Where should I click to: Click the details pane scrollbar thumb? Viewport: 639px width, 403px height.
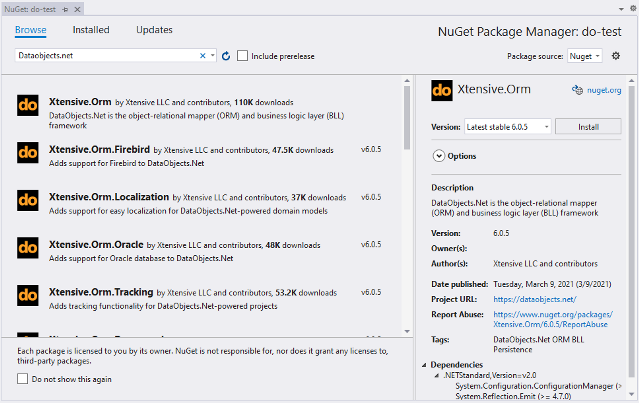coord(632,232)
